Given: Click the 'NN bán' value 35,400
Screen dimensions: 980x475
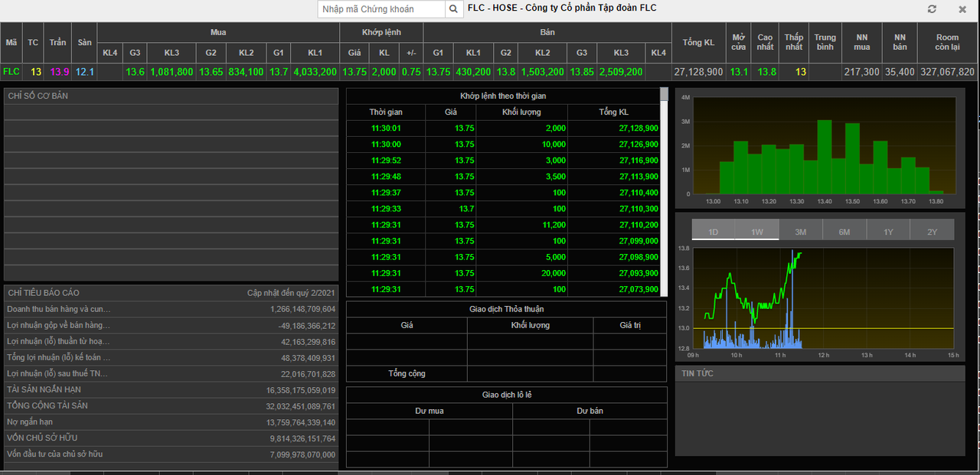Looking at the screenshot, I should 900,72.
